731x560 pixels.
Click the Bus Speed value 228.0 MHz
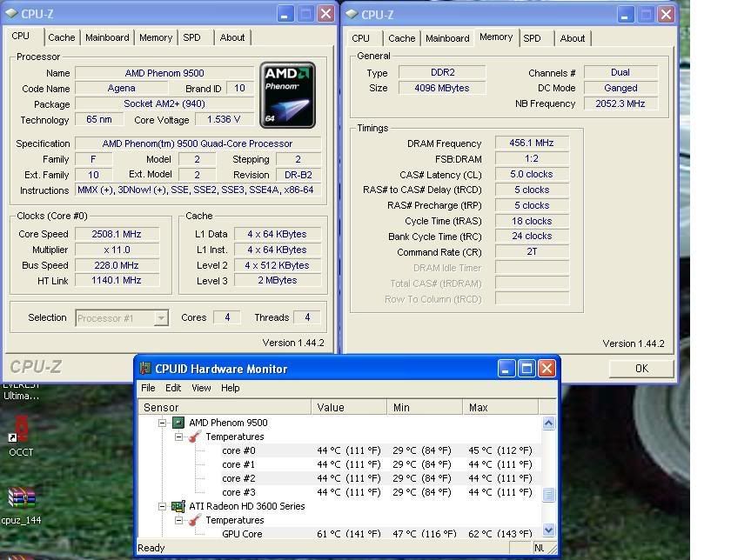[117, 265]
